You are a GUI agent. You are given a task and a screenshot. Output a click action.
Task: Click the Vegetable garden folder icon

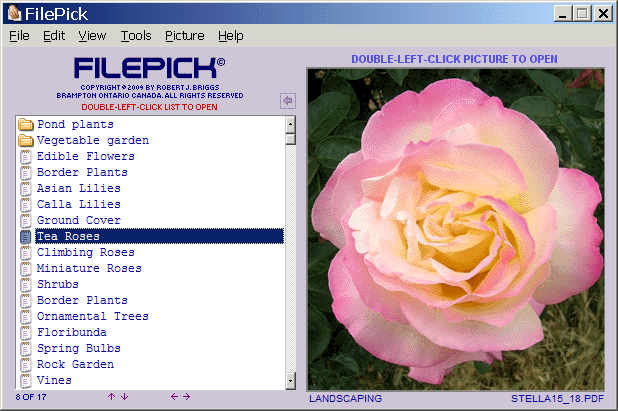[x=26, y=140]
